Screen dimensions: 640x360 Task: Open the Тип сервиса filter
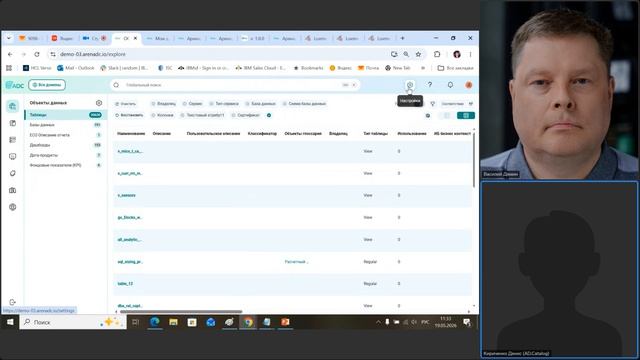pyautogui.click(x=224, y=104)
